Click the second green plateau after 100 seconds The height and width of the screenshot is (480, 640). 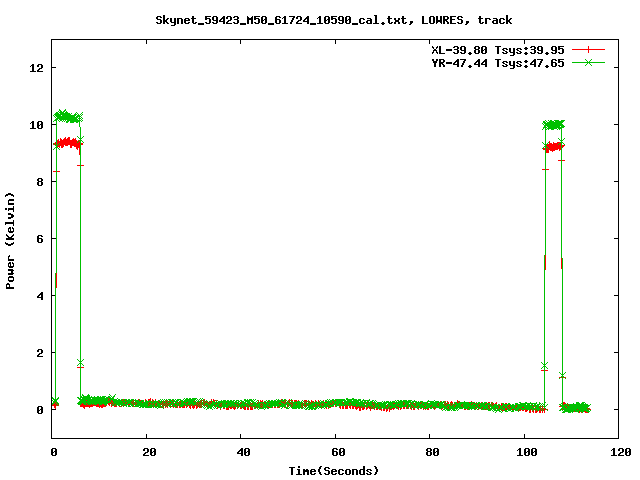pyautogui.click(x=553, y=124)
